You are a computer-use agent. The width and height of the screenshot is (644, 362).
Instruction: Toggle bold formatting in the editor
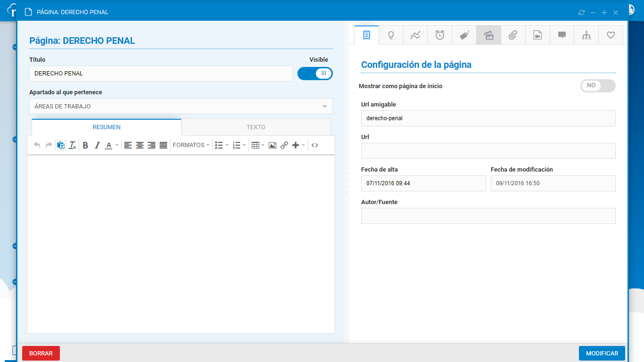coord(85,145)
